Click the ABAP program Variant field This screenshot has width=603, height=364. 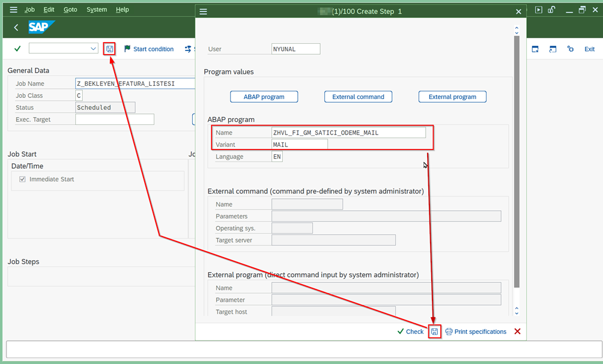(x=300, y=145)
